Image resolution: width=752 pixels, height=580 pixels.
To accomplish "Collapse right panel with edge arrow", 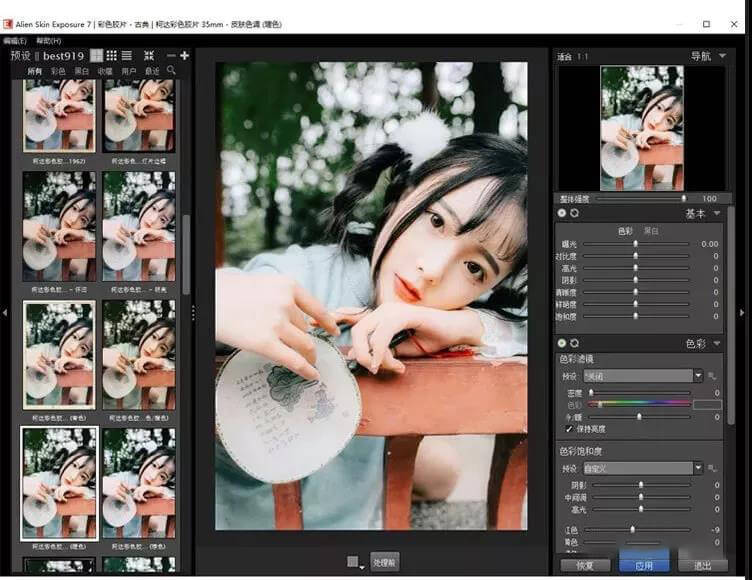I will pos(742,313).
